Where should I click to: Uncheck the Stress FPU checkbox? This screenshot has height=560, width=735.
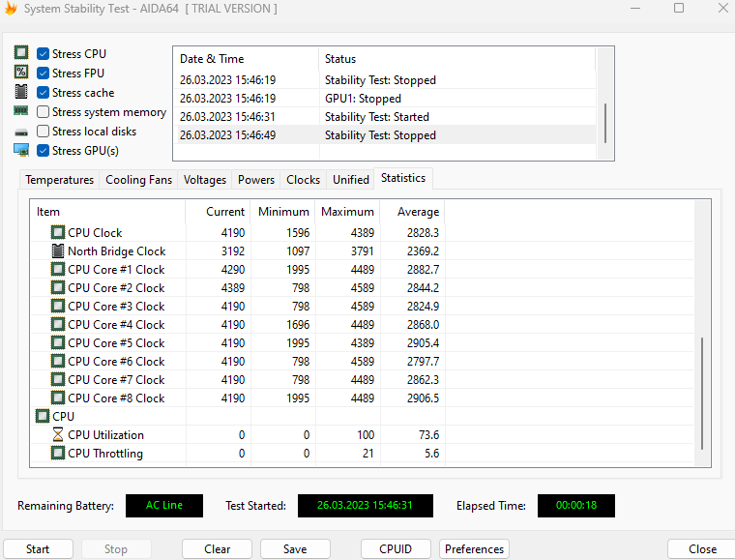click(43, 74)
